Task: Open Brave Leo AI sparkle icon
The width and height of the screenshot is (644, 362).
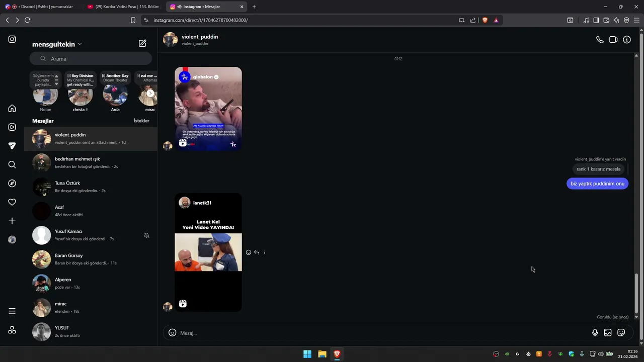Action: (616, 20)
